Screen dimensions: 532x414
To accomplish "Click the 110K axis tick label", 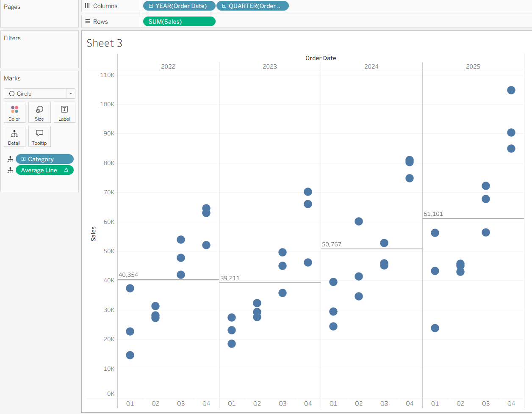I will point(107,75).
